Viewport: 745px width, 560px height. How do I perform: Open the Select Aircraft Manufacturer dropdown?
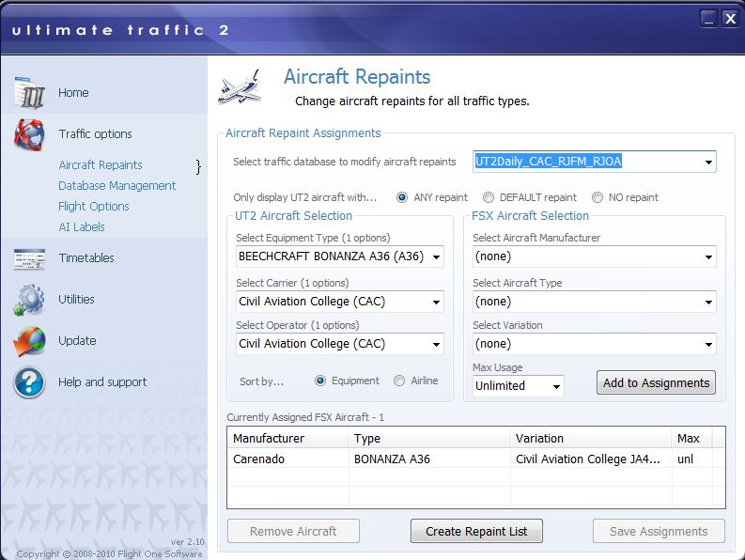point(595,257)
